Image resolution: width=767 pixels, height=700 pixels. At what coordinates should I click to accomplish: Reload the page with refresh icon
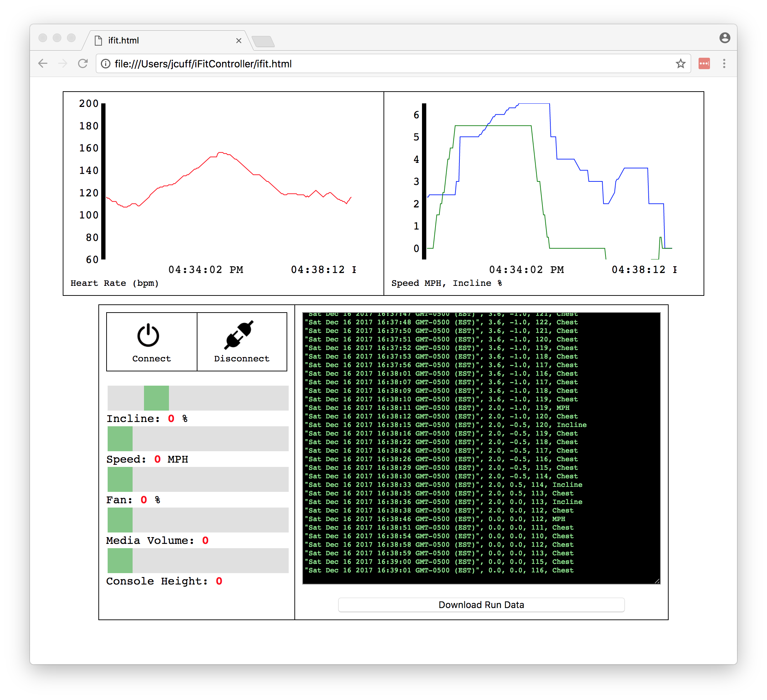(83, 63)
